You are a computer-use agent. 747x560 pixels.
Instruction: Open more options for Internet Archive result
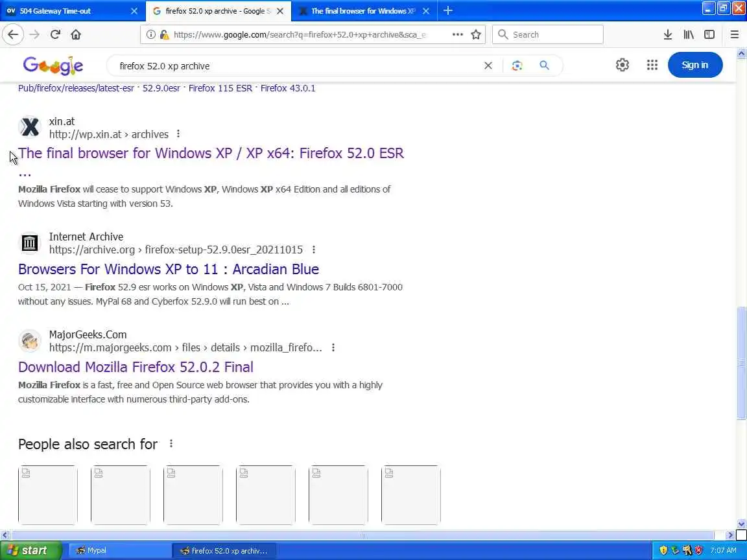coord(313,250)
